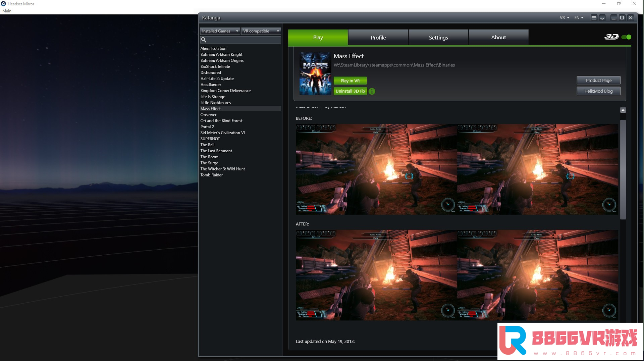Select Observer in the list
Image resolution: width=644 pixels, height=361 pixels.
240,115
